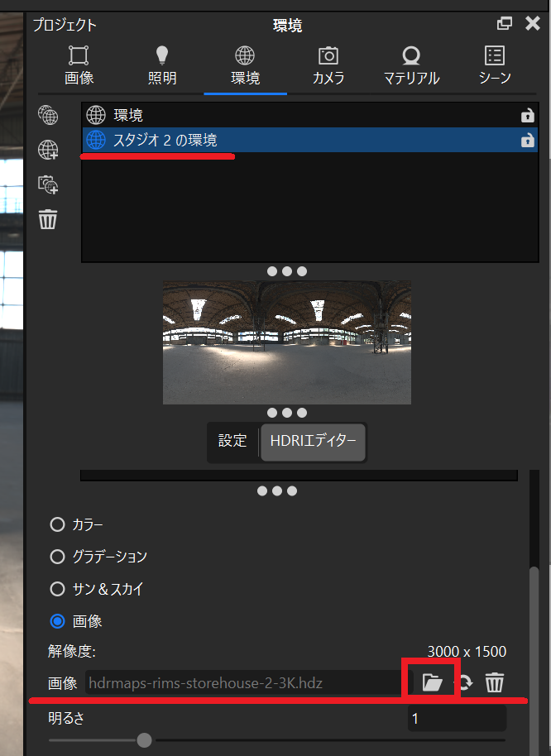
Task: Select the 環境 row in environment list
Action: point(310,115)
